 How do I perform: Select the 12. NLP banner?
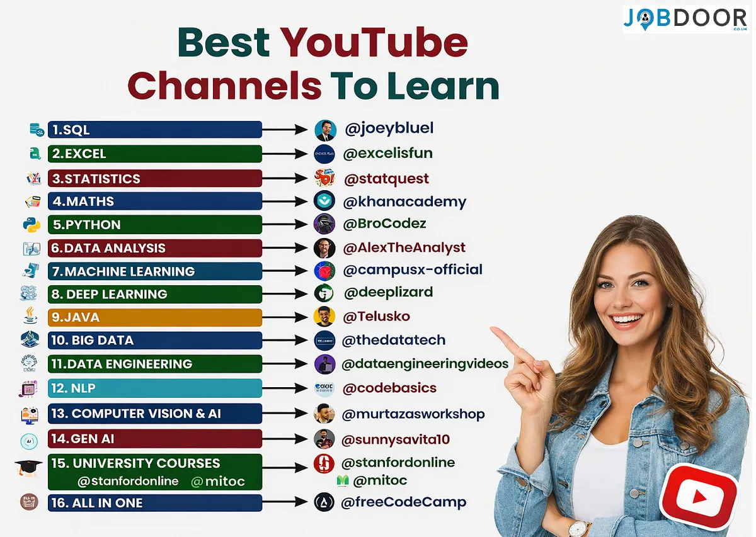click(155, 388)
